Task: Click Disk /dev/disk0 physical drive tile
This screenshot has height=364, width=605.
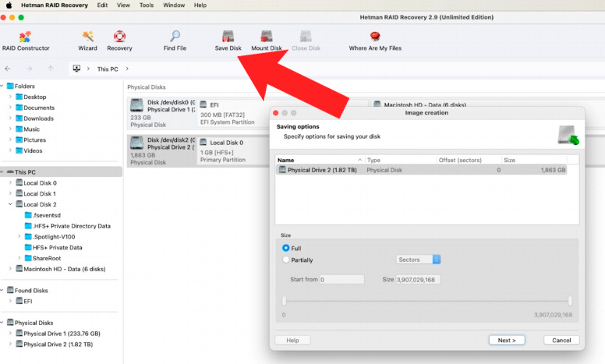Action: tap(162, 113)
